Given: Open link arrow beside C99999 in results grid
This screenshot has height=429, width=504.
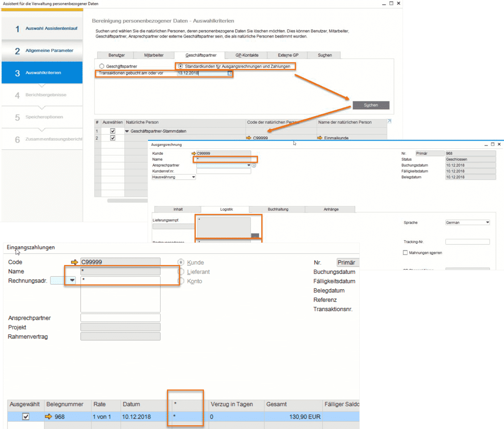Looking at the screenshot, I should coord(249,138).
